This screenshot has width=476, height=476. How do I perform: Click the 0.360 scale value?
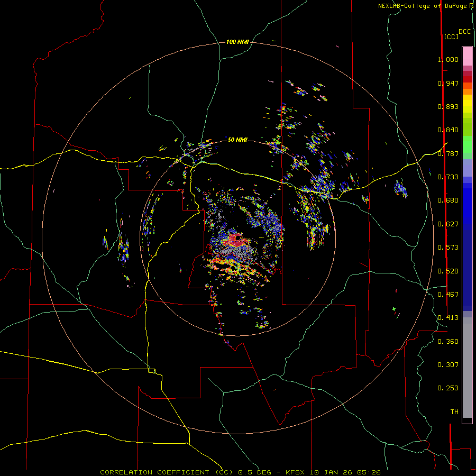click(448, 342)
